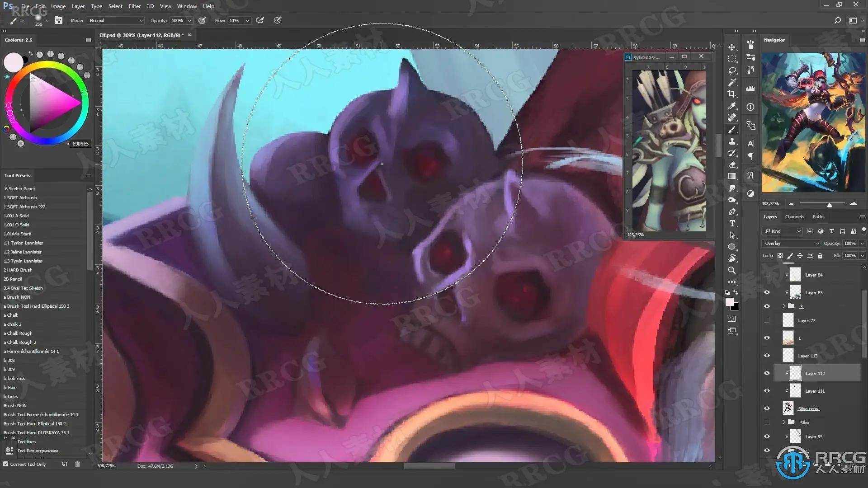Select the Zoom tool
868x488 pixels.
[732, 270]
